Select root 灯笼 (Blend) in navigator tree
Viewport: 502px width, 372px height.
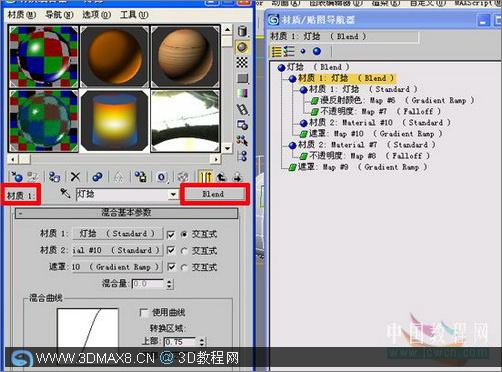tap(313, 67)
